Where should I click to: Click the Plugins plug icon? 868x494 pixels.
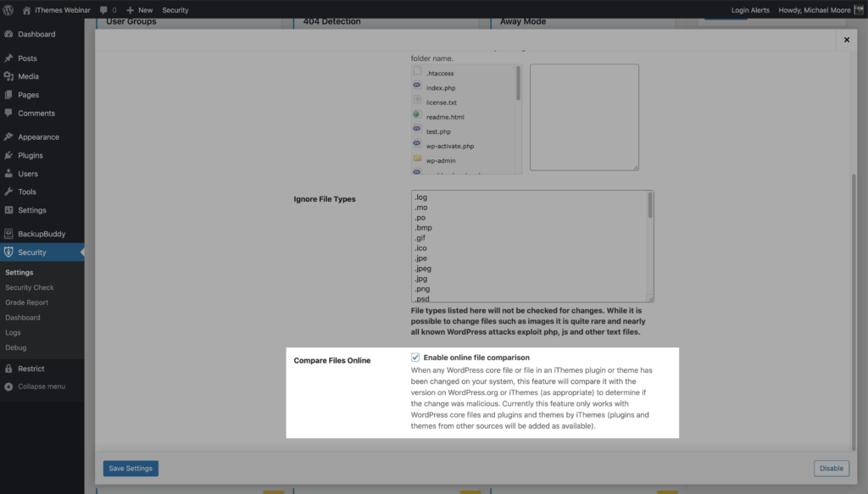pyautogui.click(x=8, y=155)
